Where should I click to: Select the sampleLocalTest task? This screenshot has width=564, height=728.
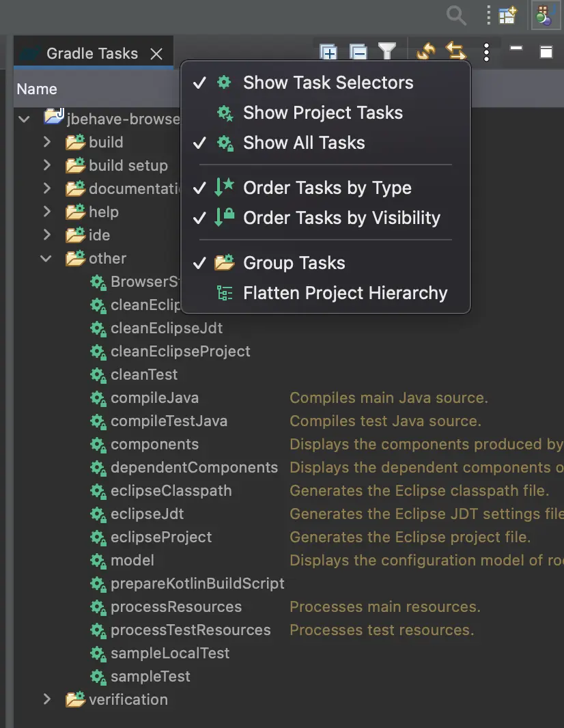pos(170,653)
